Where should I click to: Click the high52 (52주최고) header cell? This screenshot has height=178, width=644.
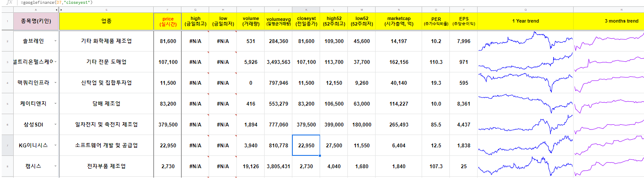pos(334,21)
